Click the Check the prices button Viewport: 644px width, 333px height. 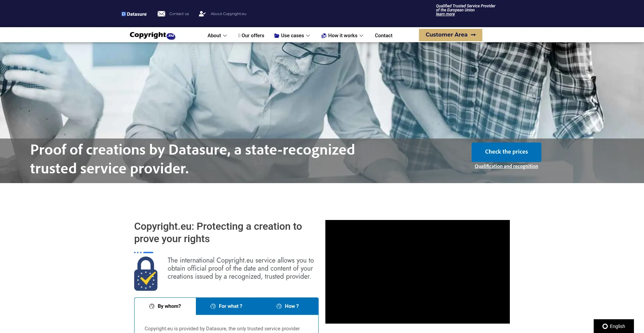(506, 152)
